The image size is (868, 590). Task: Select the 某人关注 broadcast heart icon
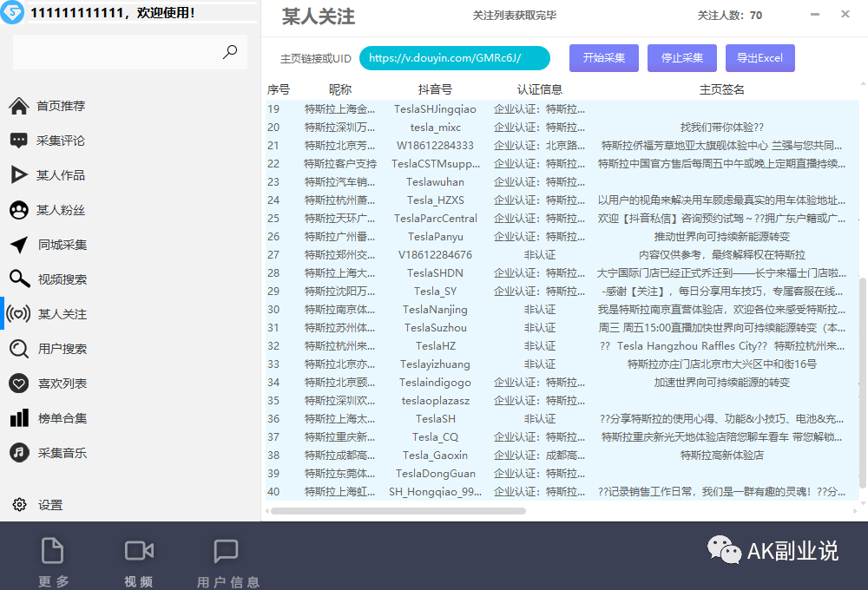(x=18, y=314)
